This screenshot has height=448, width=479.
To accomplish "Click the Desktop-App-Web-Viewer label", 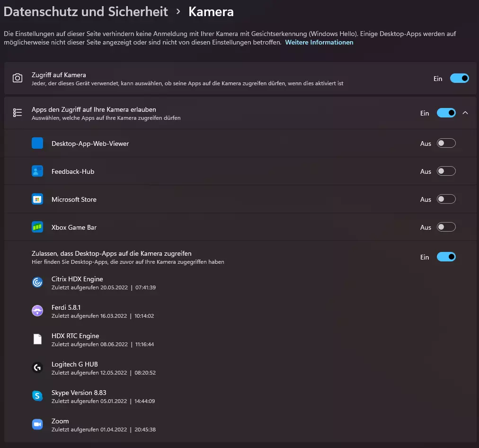I will tap(90, 143).
